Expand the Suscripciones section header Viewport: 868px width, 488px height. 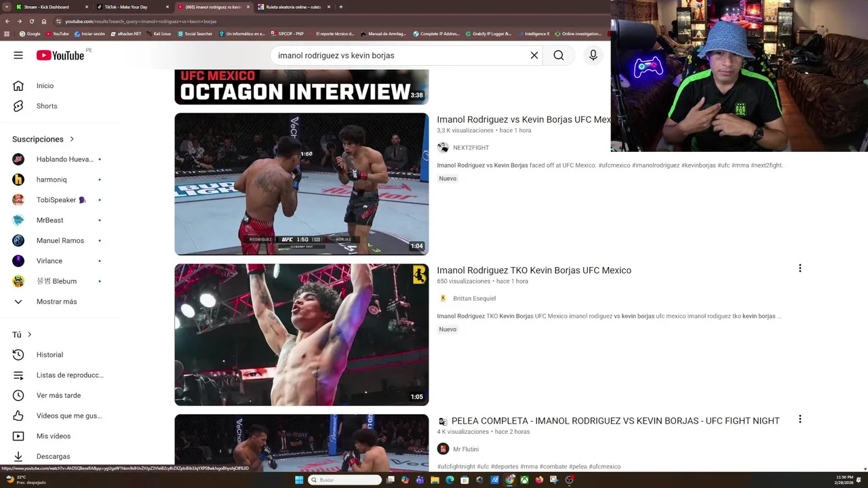click(43, 139)
